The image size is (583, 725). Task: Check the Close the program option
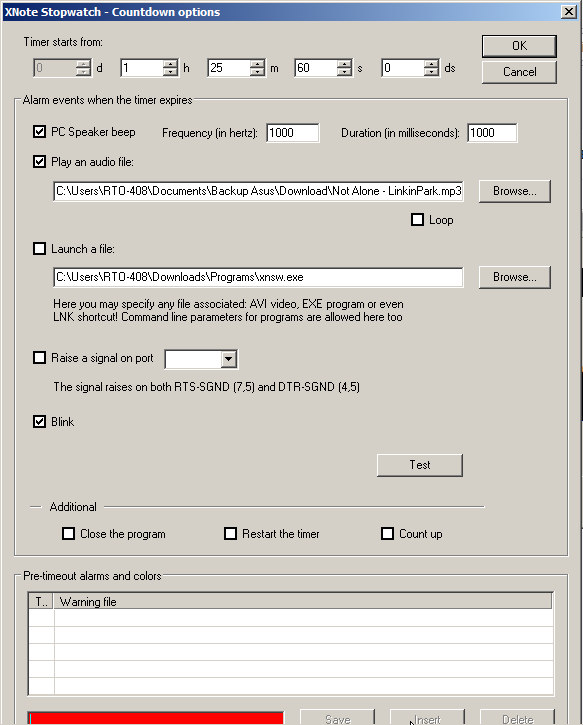click(68, 534)
